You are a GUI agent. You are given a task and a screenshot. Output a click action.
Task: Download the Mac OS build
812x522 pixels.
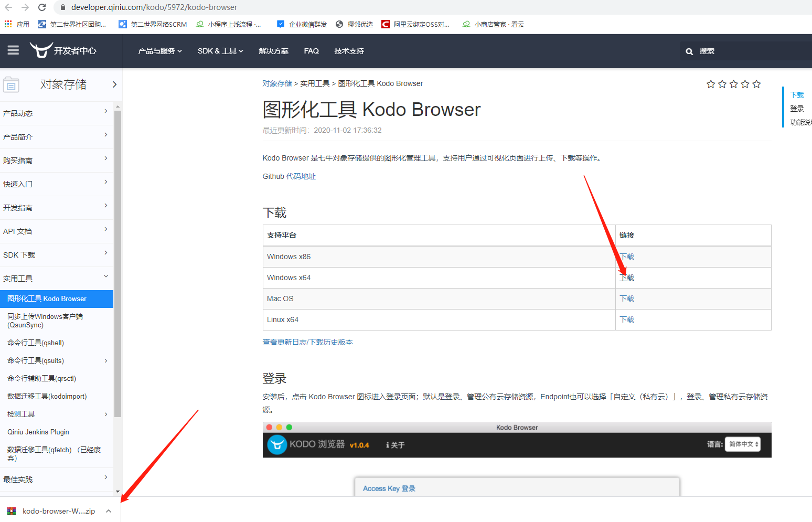coord(627,299)
